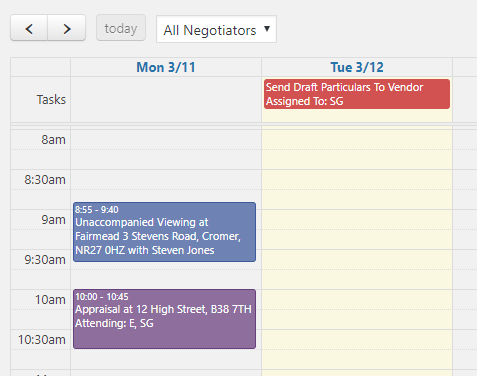Open the All Negotiators dropdown
477x376 pixels.
(x=216, y=29)
